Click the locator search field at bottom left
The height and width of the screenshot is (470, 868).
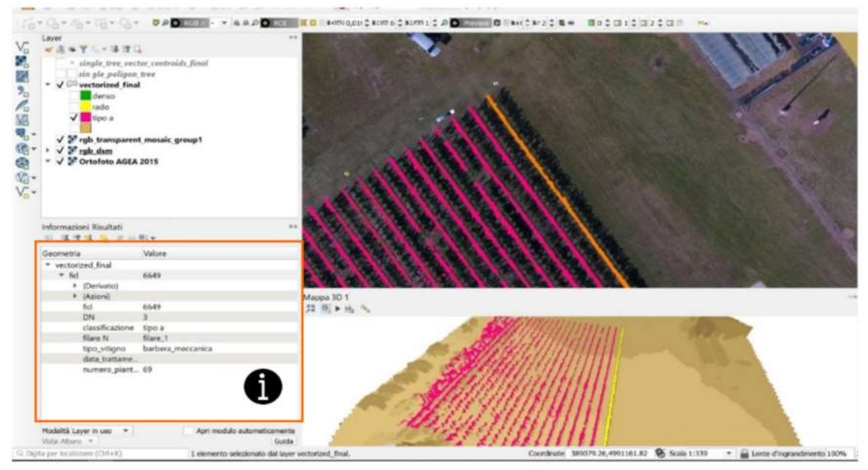click(96, 454)
